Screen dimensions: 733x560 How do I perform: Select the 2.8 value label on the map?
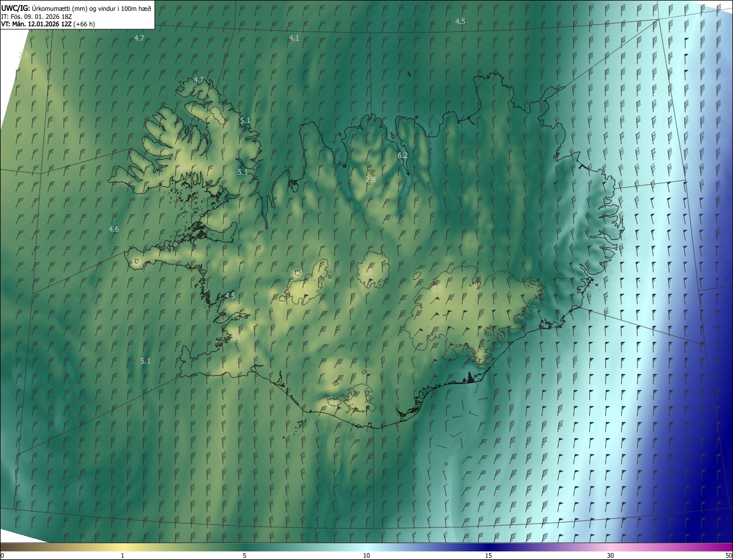(371, 179)
